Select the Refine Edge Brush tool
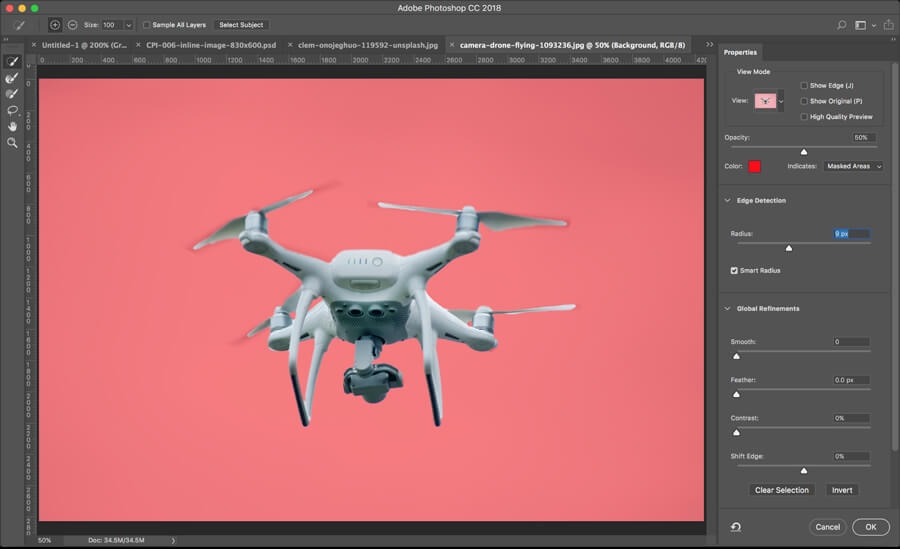This screenshot has height=549, width=900. click(x=13, y=78)
